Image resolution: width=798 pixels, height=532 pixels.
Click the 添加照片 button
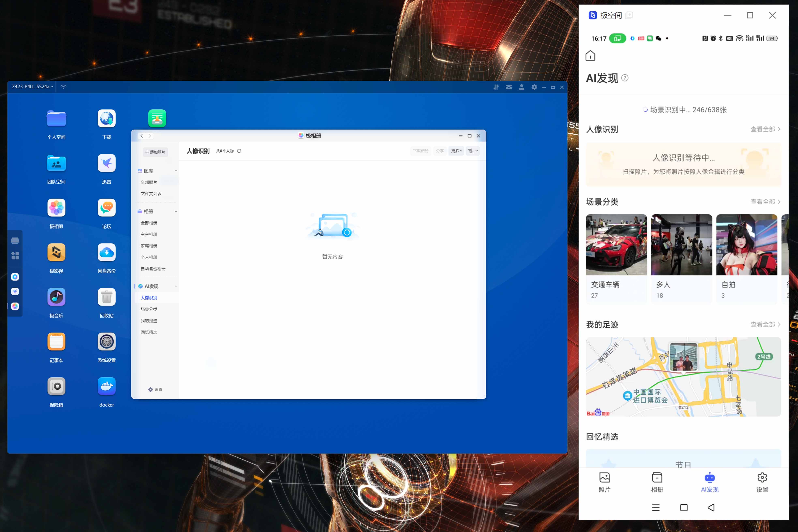(155, 152)
